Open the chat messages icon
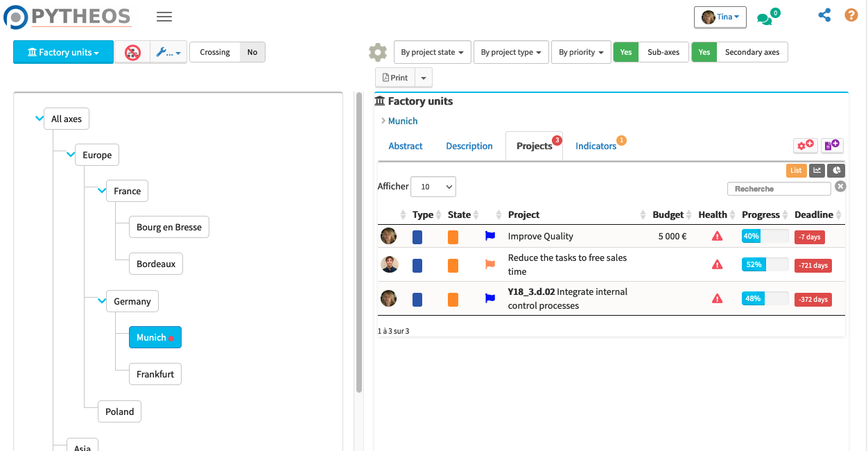 (x=765, y=19)
